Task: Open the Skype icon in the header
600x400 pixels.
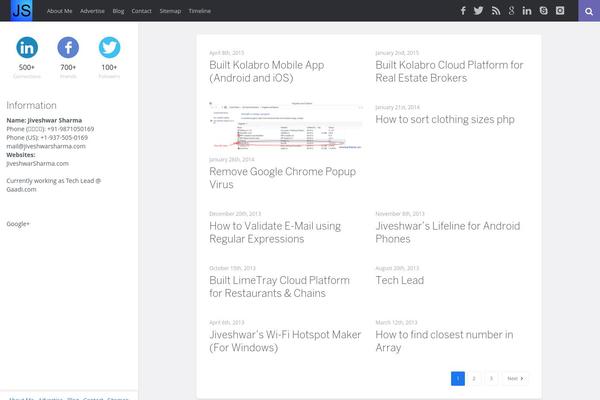Action: click(543, 11)
